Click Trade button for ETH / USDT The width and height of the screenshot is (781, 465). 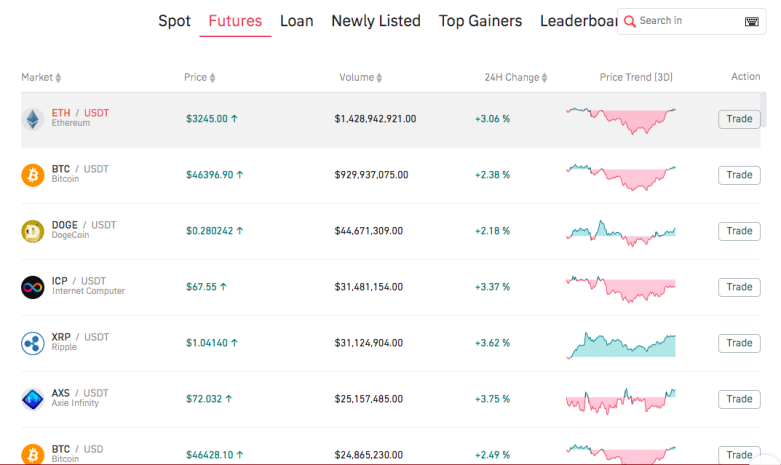click(739, 119)
